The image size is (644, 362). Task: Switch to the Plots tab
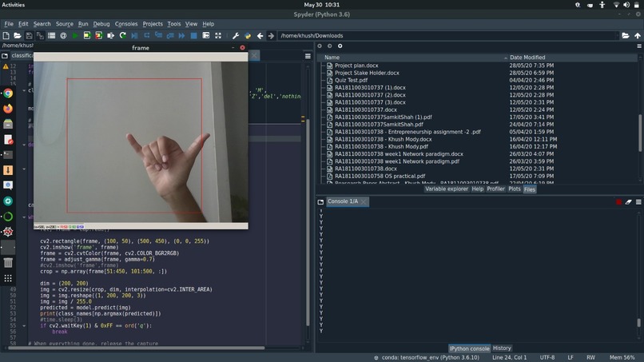pos(515,189)
